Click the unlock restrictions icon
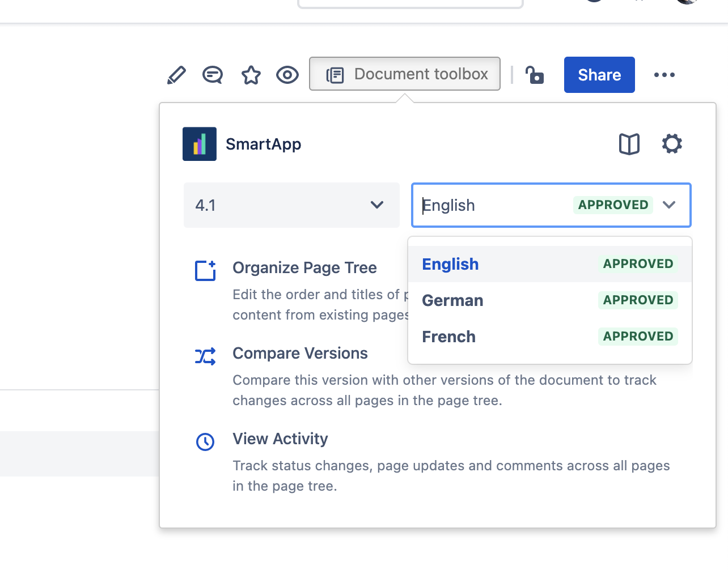The image size is (728, 570). pyautogui.click(x=535, y=75)
